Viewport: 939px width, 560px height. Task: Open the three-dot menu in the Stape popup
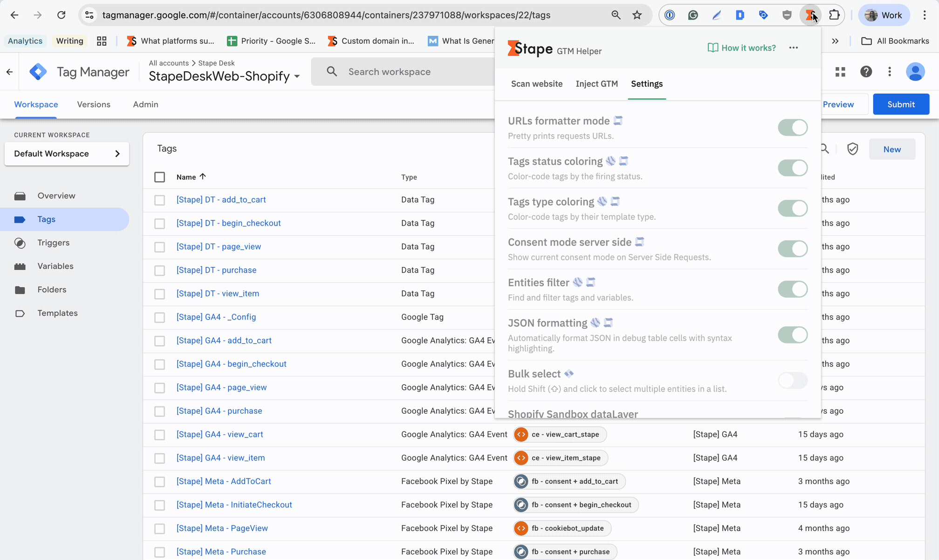794,48
